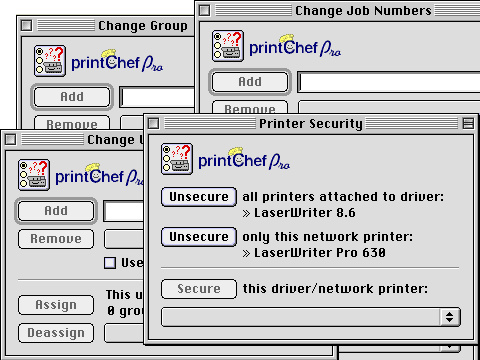This screenshot has width=480, height=360.
Task: Click Remove button in Change Job Numbers window
Action: click(250, 107)
